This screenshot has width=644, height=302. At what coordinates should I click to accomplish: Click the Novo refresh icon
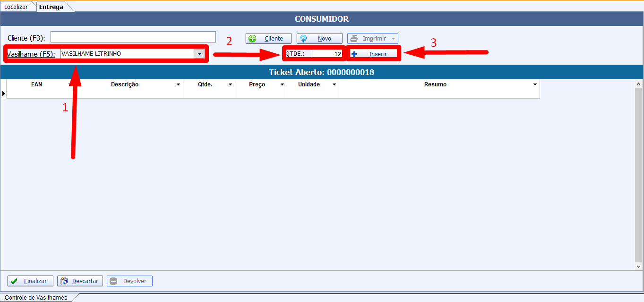pos(304,39)
